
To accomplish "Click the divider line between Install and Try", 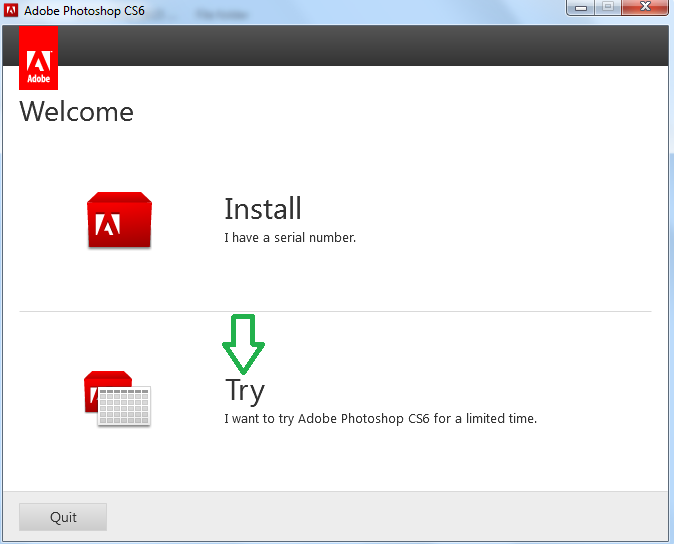I will [x=335, y=311].
